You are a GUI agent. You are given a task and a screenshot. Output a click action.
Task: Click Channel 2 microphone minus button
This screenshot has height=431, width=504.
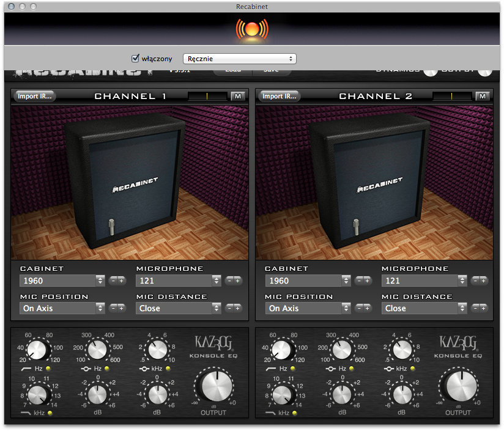coord(475,281)
